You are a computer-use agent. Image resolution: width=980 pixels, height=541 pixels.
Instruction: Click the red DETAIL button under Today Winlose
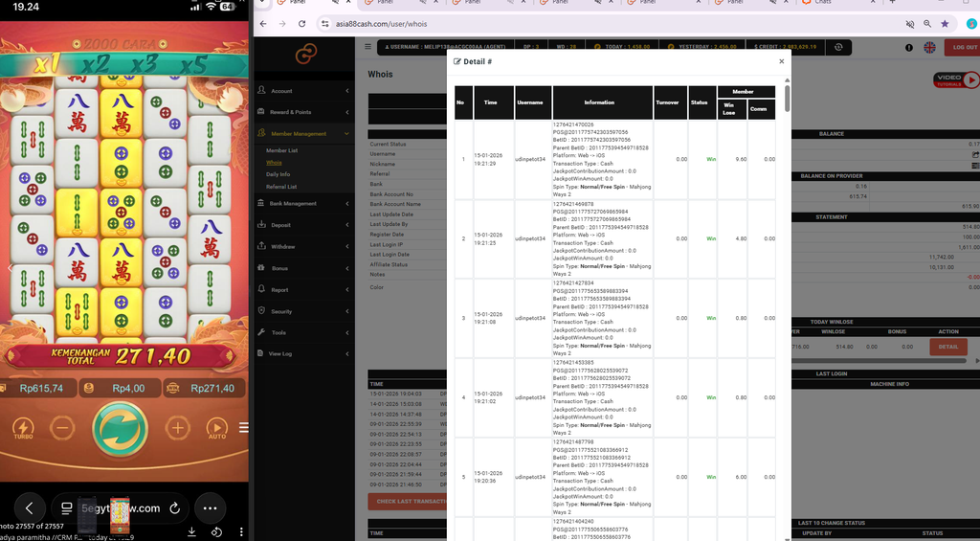948,347
